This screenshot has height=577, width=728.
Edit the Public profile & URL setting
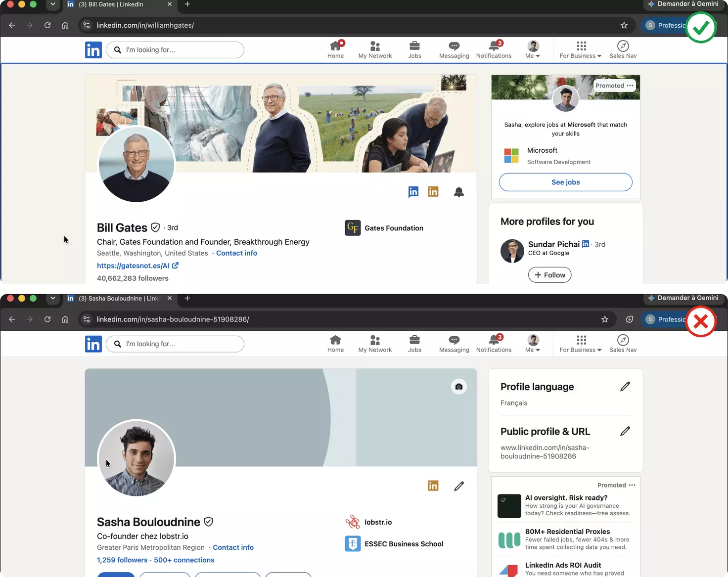coord(625,431)
